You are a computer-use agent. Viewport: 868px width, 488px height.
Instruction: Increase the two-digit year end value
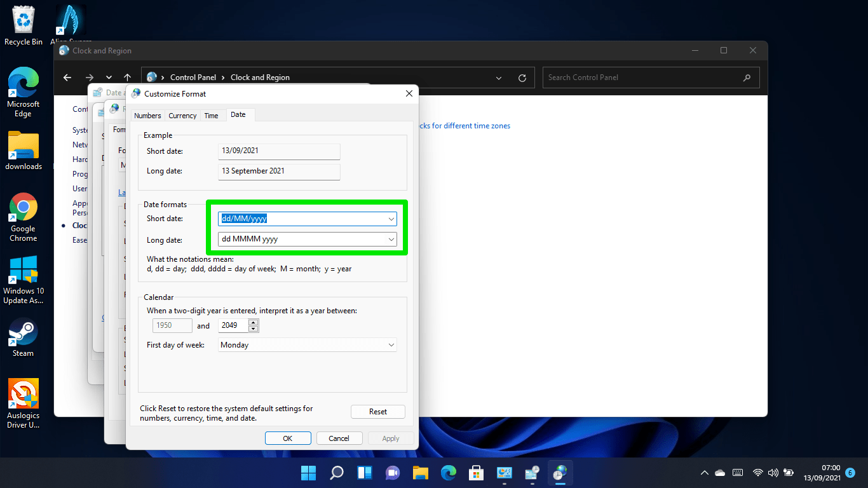pos(254,322)
